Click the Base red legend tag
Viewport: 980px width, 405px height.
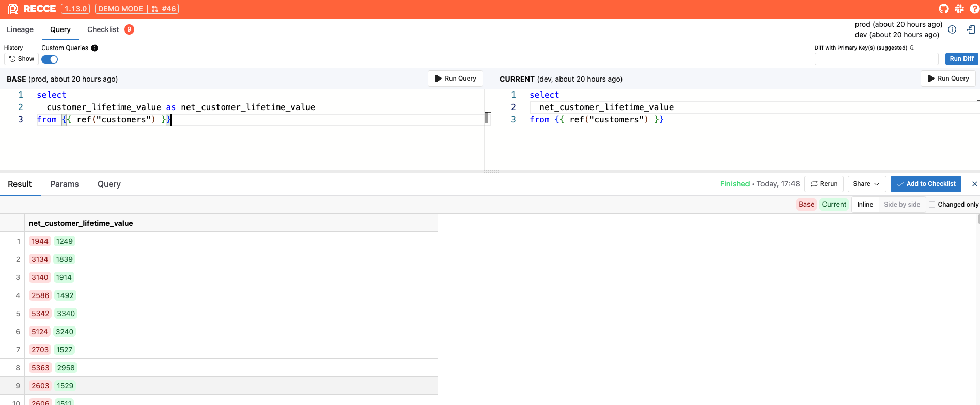806,205
